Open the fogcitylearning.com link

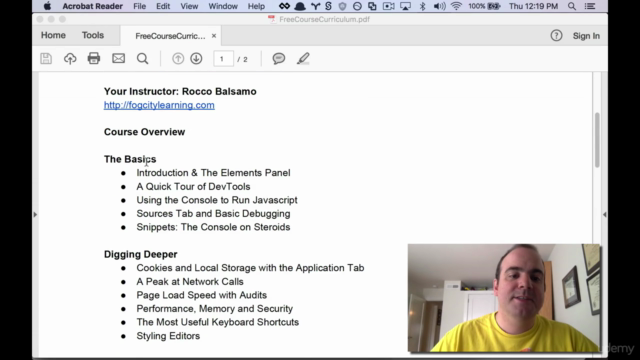(159, 105)
